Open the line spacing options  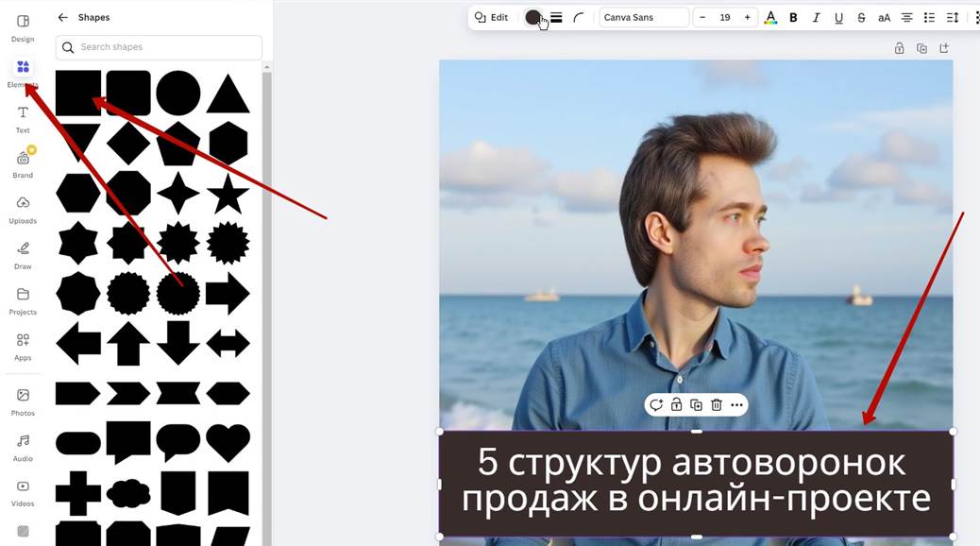tap(953, 17)
